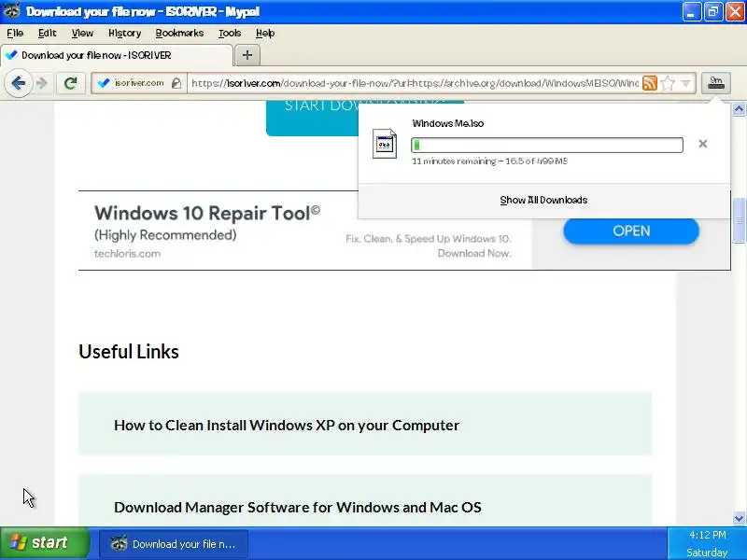Click the address bar URL field

[415, 83]
